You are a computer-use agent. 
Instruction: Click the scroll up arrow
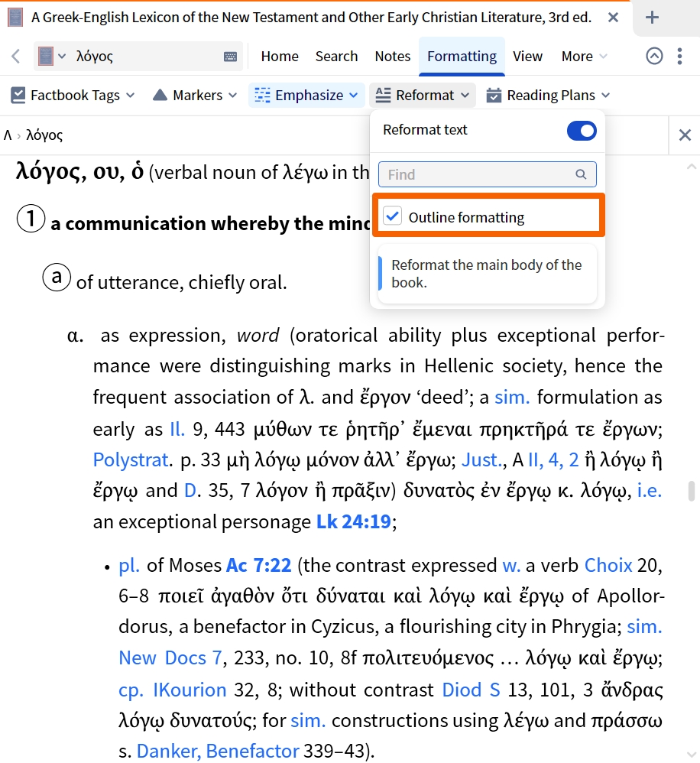click(x=692, y=167)
